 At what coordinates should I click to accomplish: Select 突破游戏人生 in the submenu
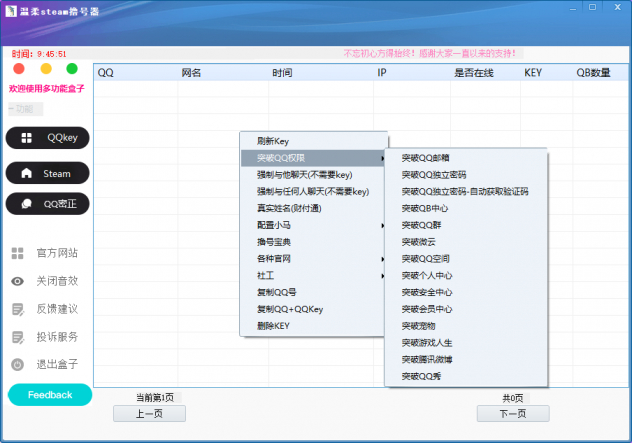466,343
